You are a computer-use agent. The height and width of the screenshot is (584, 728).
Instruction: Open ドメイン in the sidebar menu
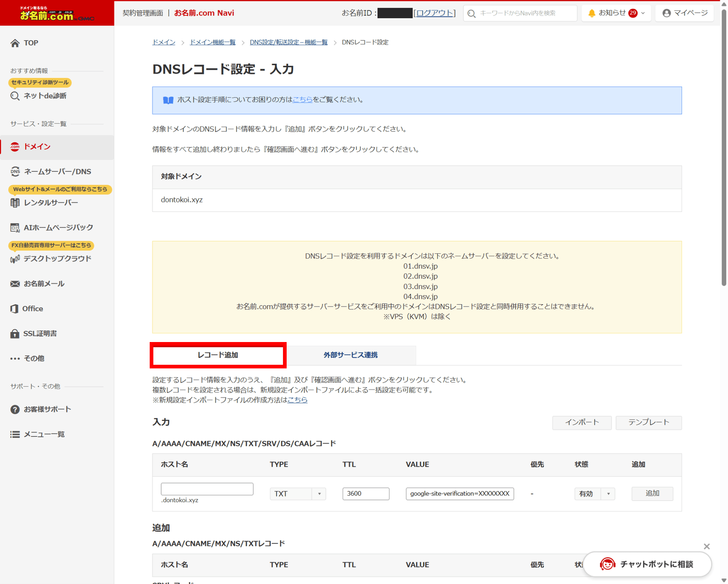coord(57,147)
